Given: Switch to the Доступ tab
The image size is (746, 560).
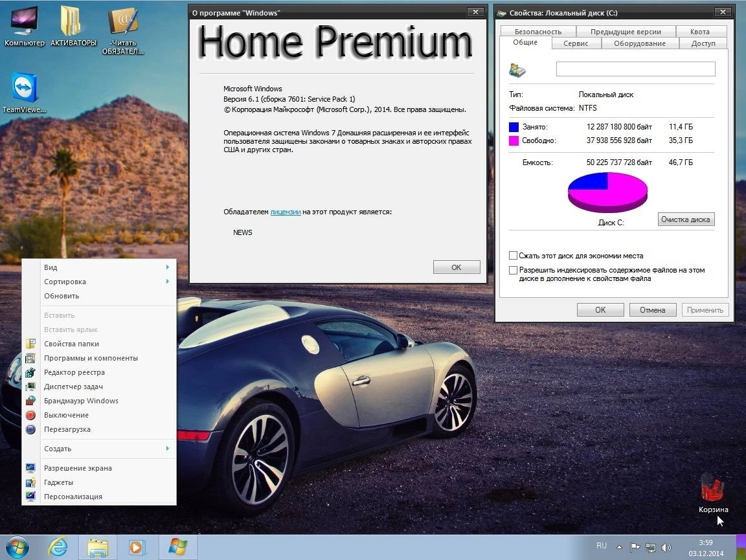Looking at the screenshot, I should click(x=703, y=43).
